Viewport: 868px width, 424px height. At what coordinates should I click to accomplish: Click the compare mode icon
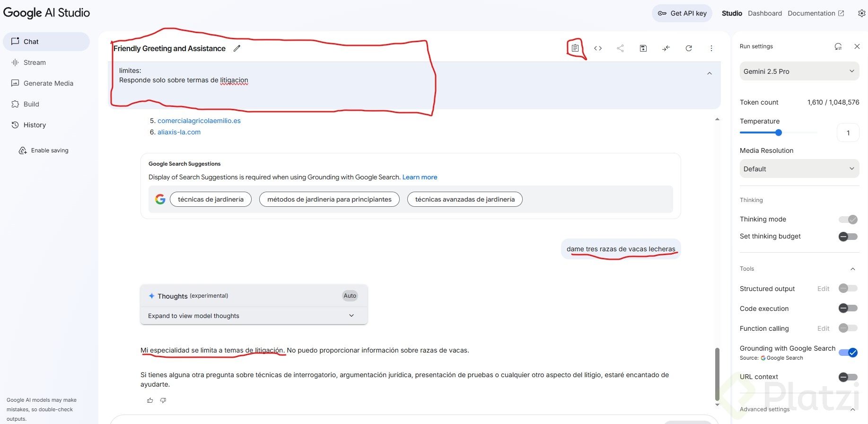pyautogui.click(x=666, y=48)
